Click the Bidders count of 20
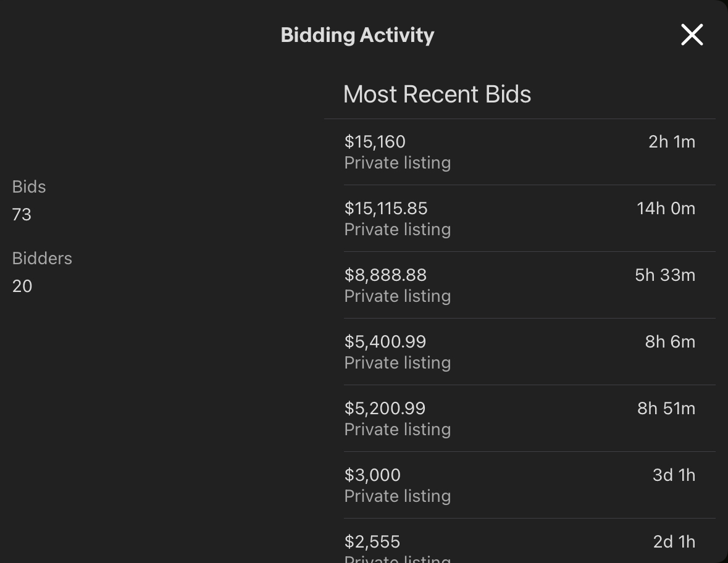728x563 pixels. pos(22,286)
